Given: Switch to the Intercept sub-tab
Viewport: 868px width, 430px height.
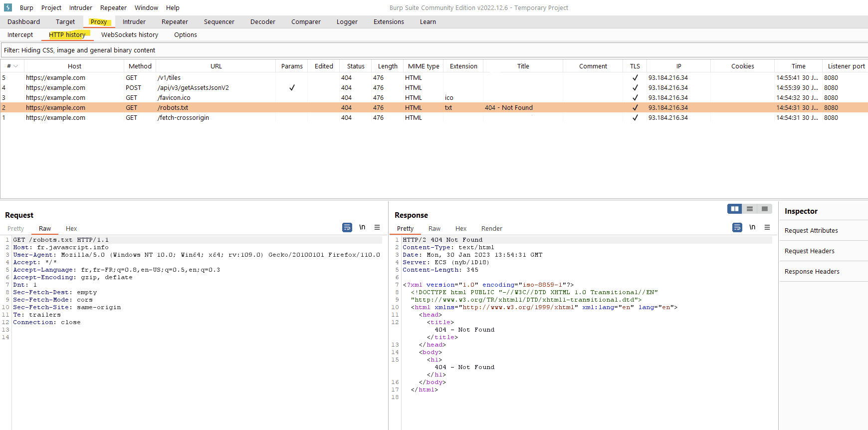Looking at the screenshot, I should pos(20,35).
